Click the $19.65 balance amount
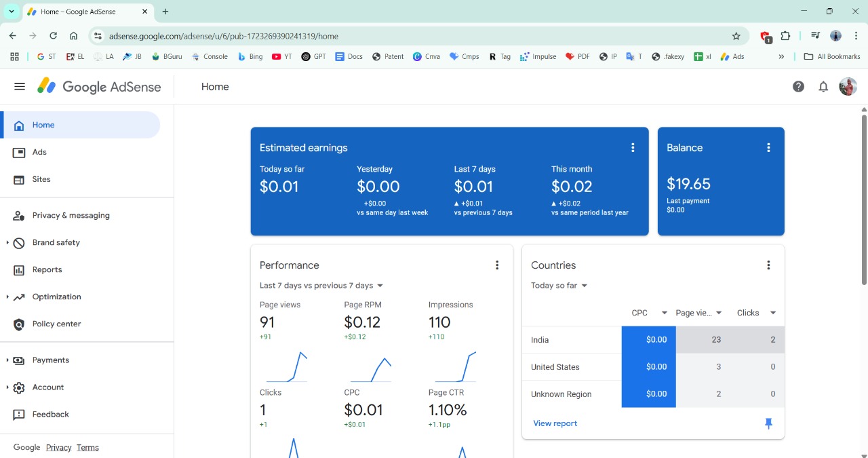This screenshot has width=868, height=458. [688, 184]
